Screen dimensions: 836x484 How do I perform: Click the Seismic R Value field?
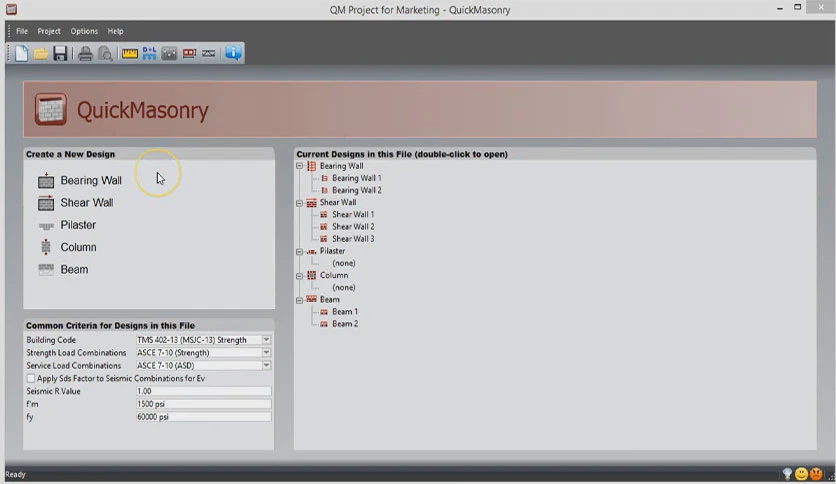click(203, 391)
